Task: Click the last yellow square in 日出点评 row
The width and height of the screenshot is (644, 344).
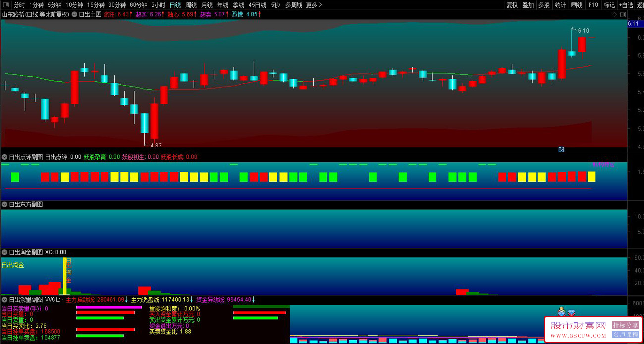Action: [591, 177]
